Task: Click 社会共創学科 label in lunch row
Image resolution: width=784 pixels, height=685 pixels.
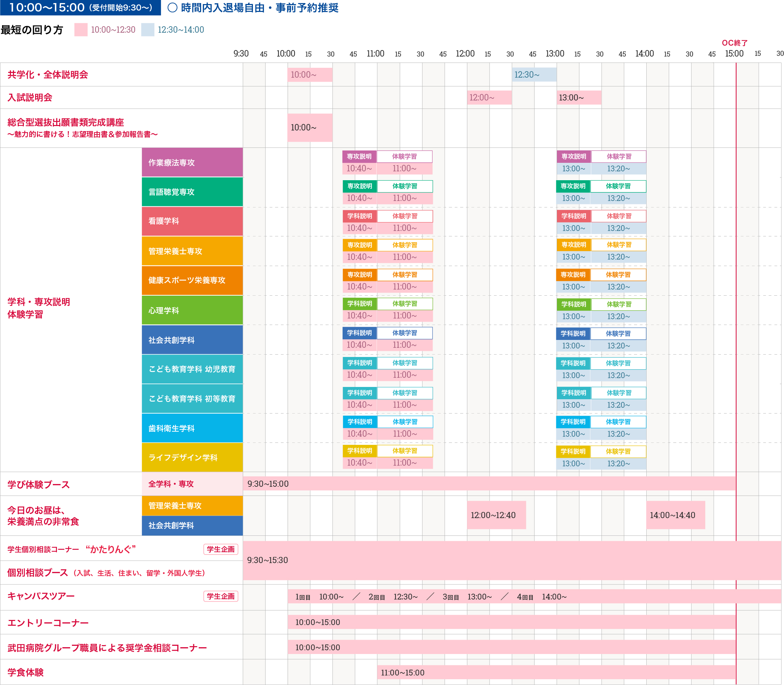Action: coord(192,526)
